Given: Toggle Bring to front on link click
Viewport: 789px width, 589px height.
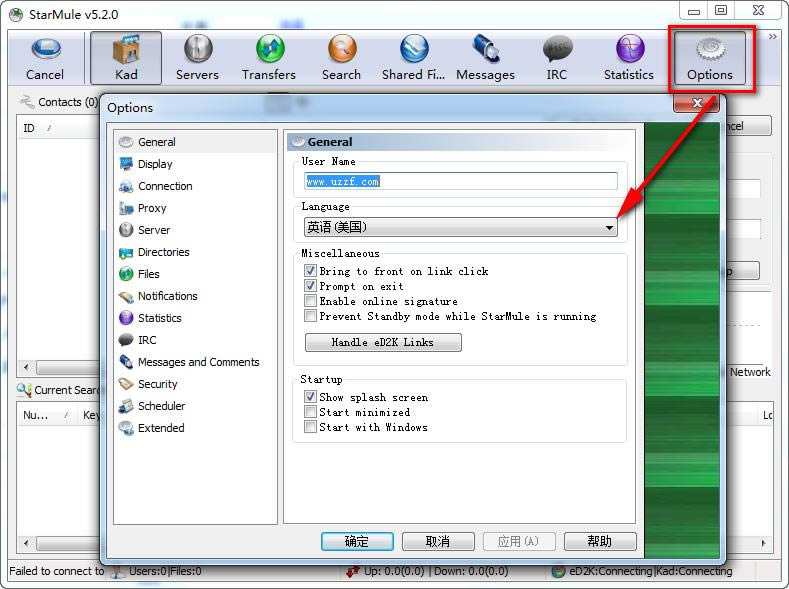Looking at the screenshot, I should [310, 271].
